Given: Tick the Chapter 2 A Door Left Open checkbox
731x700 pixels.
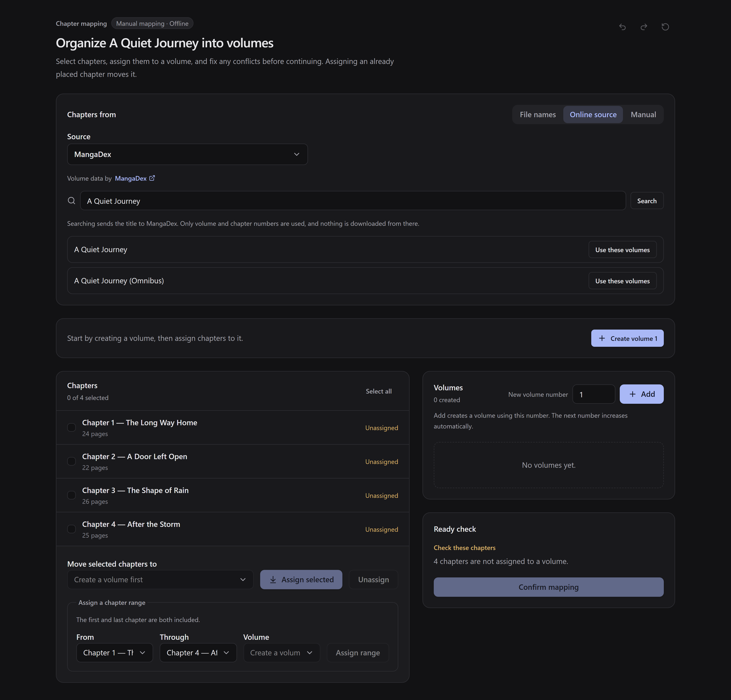Looking at the screenshot, I should point(71,461).
